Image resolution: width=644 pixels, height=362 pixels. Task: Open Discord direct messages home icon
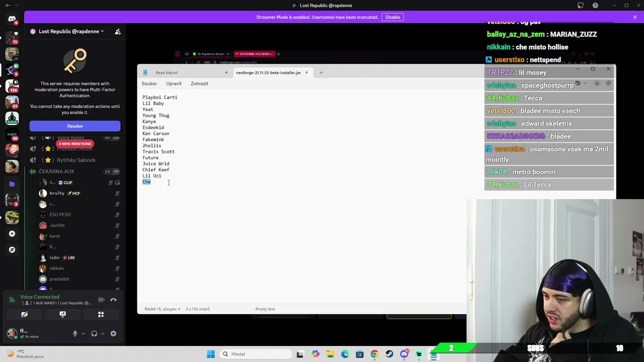tap(12, 19)
